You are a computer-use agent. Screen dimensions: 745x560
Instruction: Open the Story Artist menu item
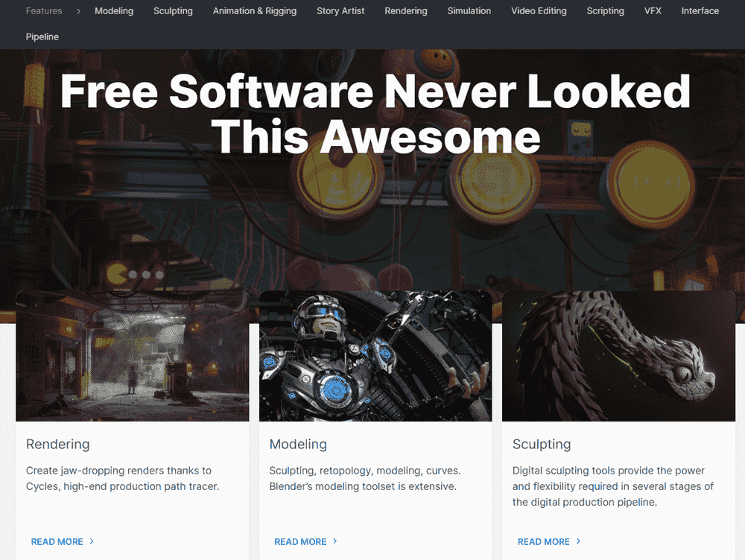(x=340, y=11)
